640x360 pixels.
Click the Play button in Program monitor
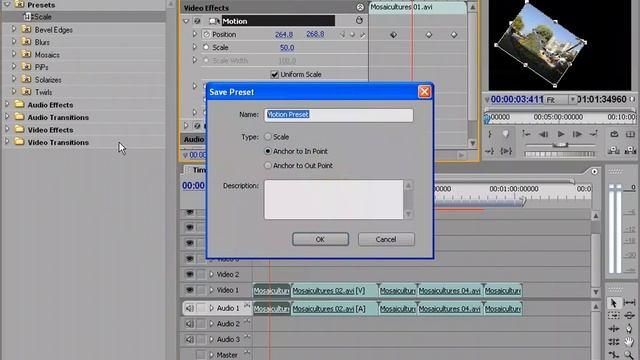tap(560, 134)
